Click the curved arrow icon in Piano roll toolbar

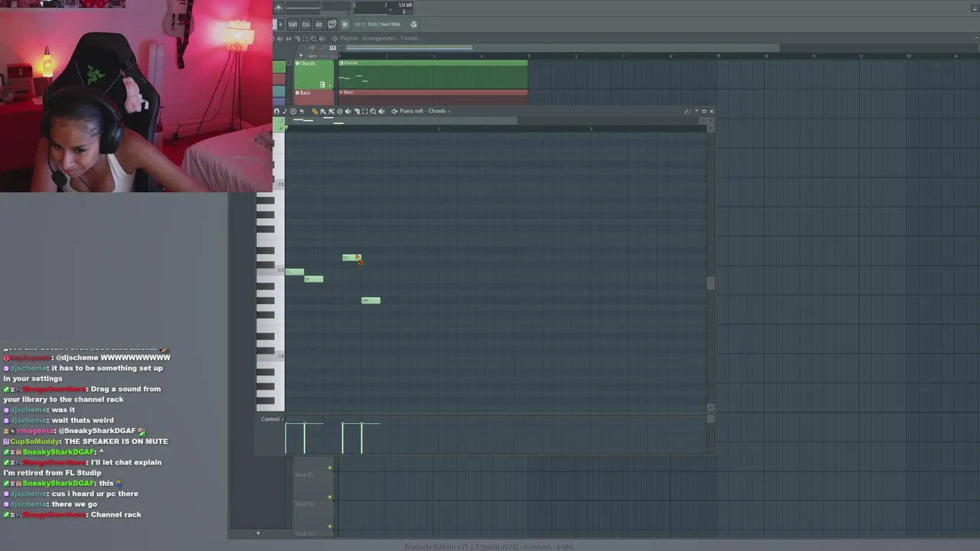[x=302, y=111]
